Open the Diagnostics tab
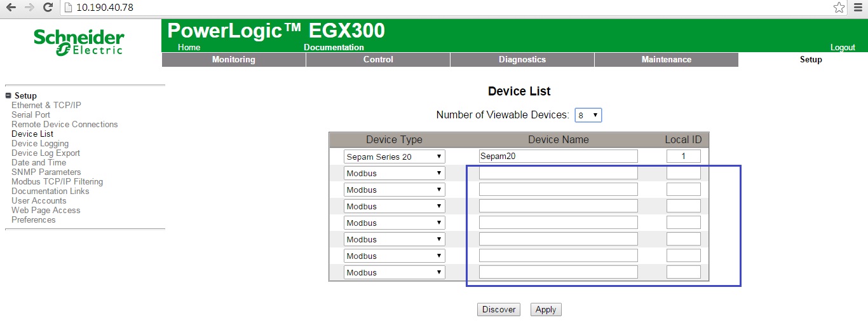The width and height of the screenshot is (868, 327). coord(522,59)
